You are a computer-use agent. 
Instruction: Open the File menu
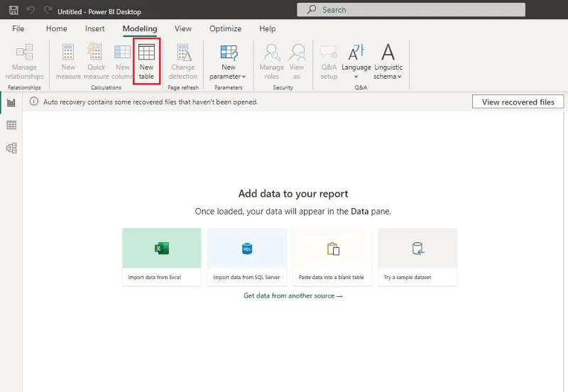(18, 28)
